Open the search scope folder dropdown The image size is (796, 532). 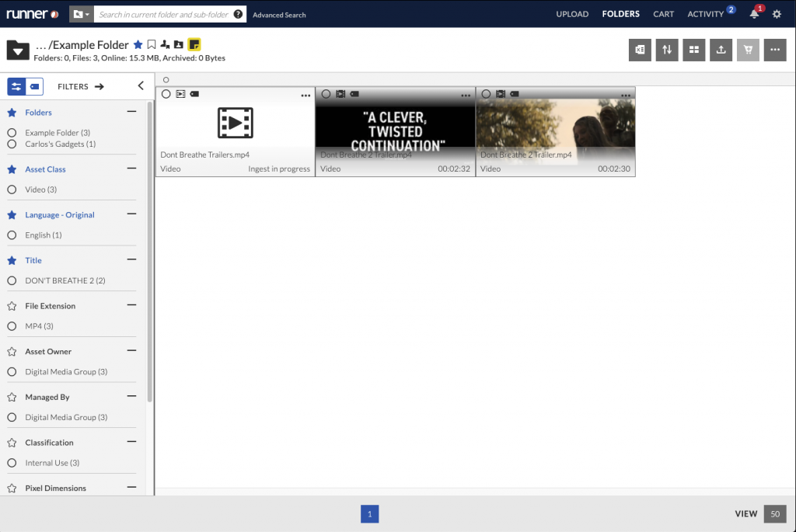pyautogui.click(x=81, y=14)
